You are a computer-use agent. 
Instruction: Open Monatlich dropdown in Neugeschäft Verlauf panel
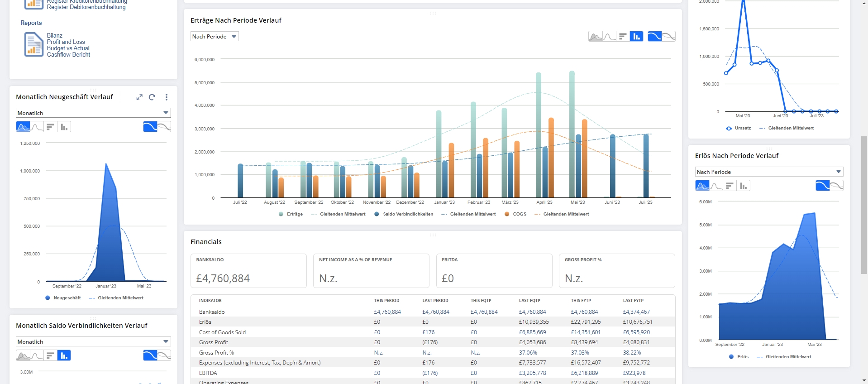93,113
